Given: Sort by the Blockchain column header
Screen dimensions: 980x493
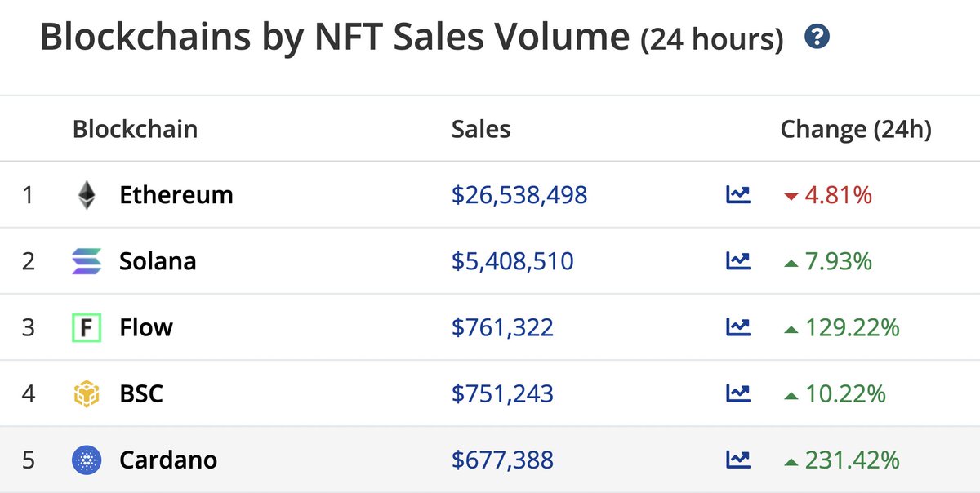Looking at the screenshot, I should pyautogui.click(x=135, y=129).
